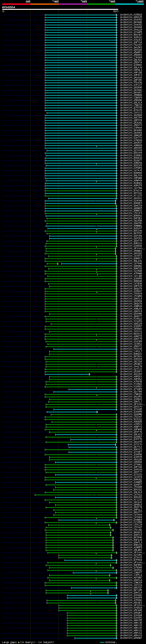Select the UniRef100_C5IW58 label
The height and width of the screenshot is (644, 146).
coord(131,296)
